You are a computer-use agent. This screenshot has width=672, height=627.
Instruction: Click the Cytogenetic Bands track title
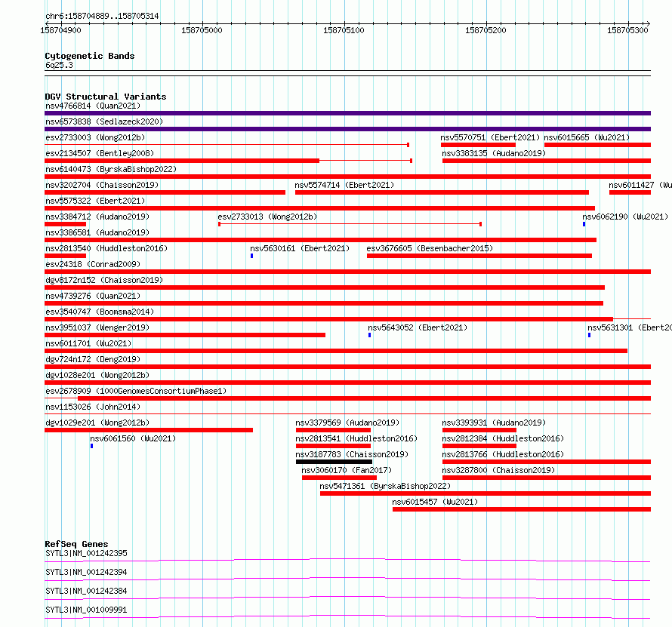[x=90, y=56]
